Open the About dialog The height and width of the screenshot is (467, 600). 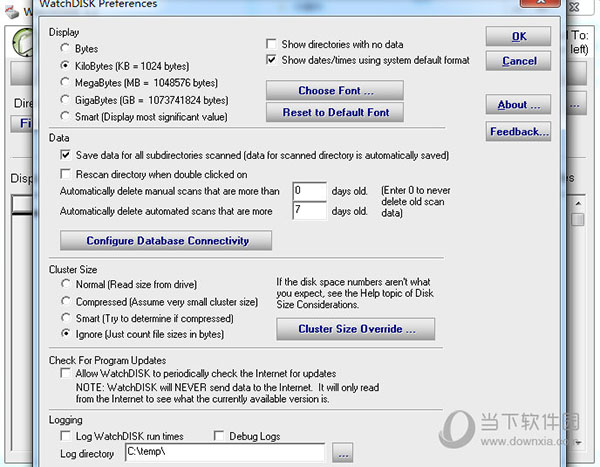click(518, 105)
